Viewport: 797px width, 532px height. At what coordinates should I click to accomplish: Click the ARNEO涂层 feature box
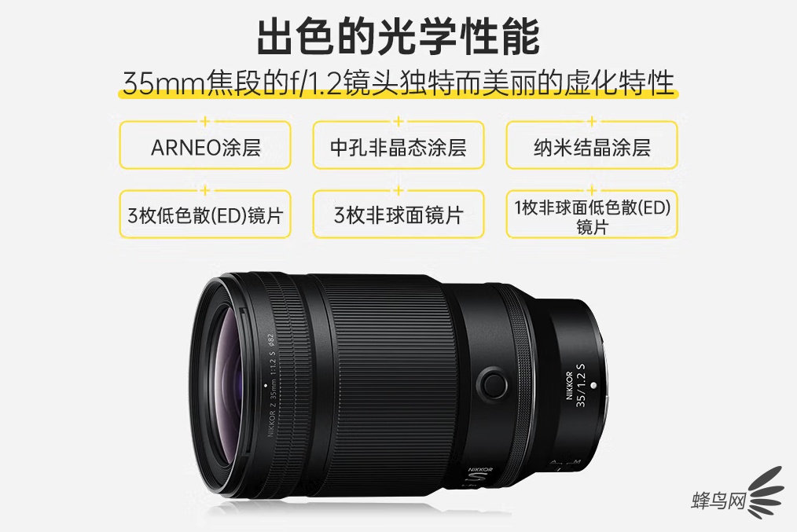(x=205, y=145)
